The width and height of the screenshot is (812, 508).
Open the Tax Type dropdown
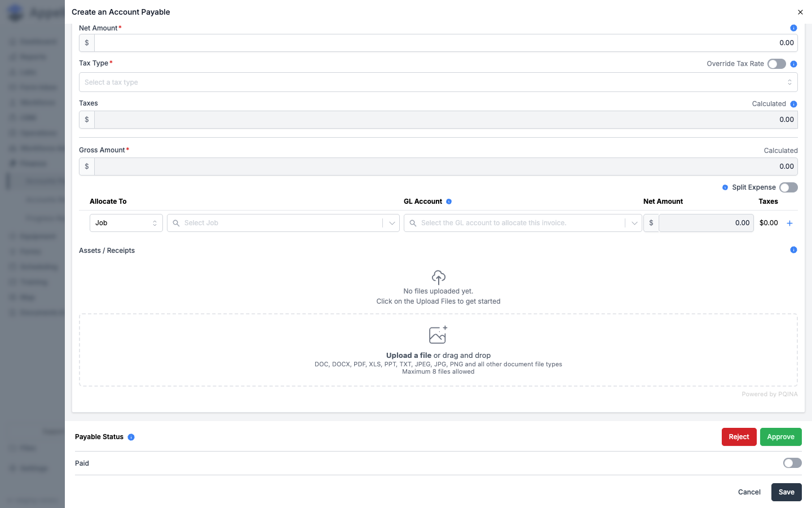[x=438, y=82]
